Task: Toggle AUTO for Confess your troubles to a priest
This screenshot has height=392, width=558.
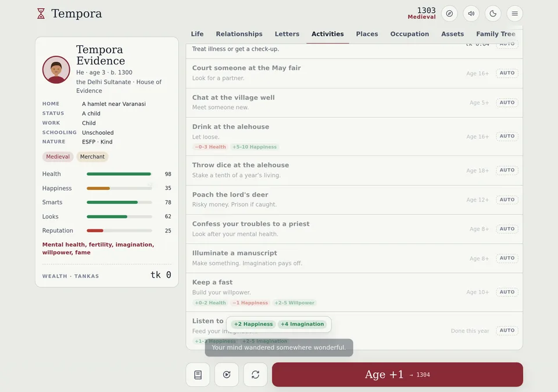Action: [x=507, y=229]
